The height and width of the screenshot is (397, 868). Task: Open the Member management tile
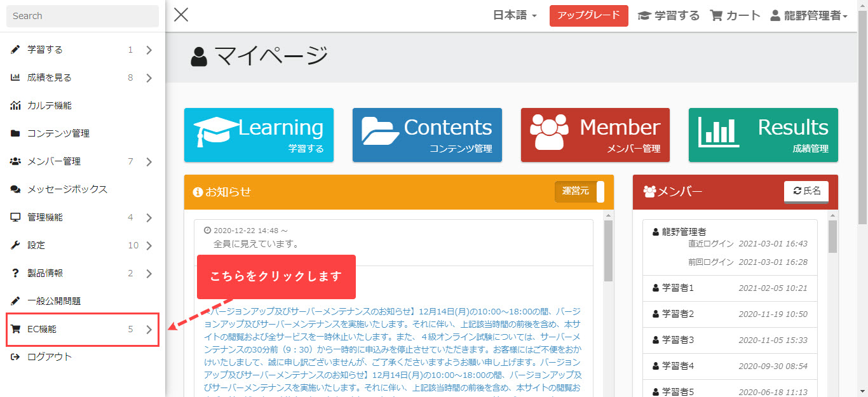pos(595,135)
